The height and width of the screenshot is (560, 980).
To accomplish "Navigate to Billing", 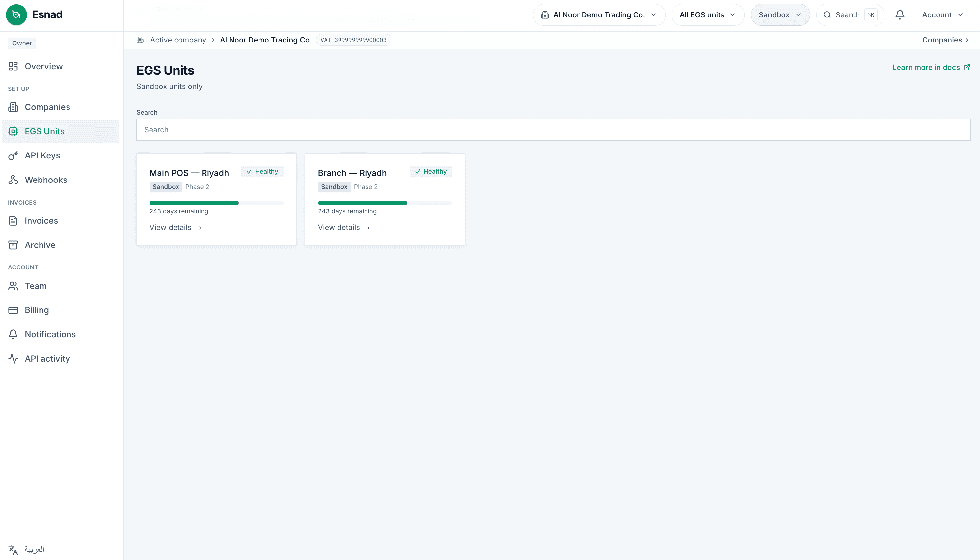I will tap(60, 310).
